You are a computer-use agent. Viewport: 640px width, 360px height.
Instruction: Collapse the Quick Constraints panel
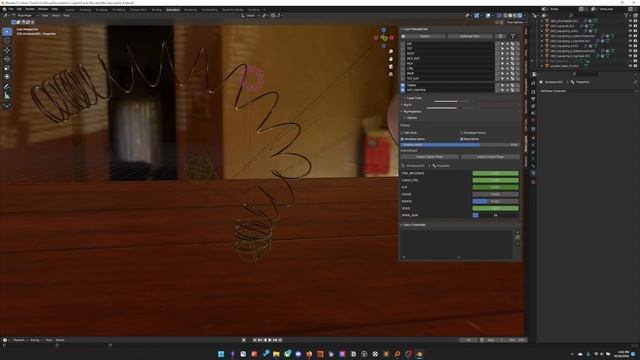pyautogui.click(x=402, y=225)
